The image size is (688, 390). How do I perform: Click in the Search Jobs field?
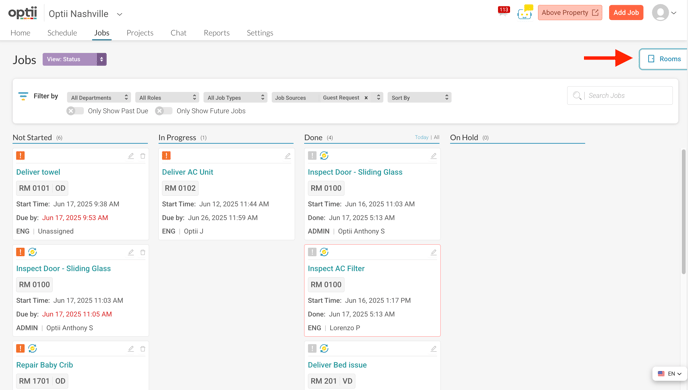[620, 96]
